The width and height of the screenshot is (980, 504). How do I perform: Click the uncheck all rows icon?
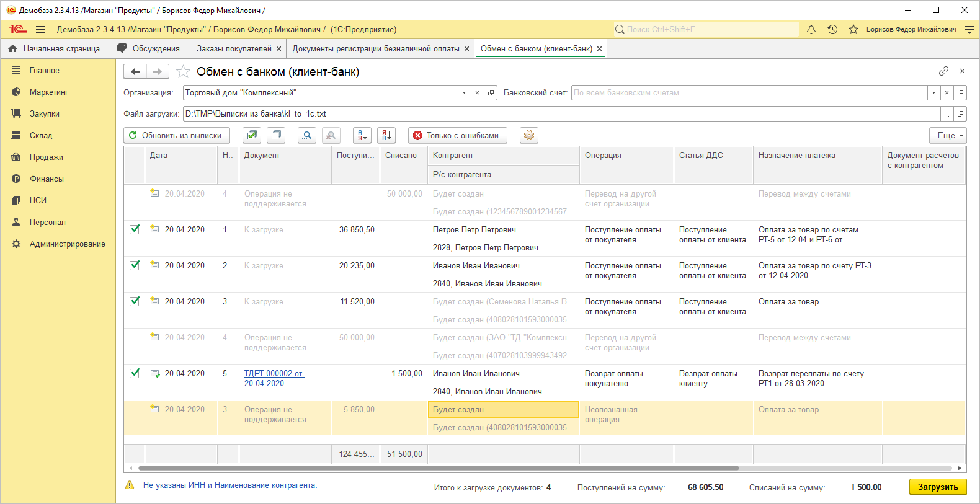pyautogui.click(x=276, y=135)
